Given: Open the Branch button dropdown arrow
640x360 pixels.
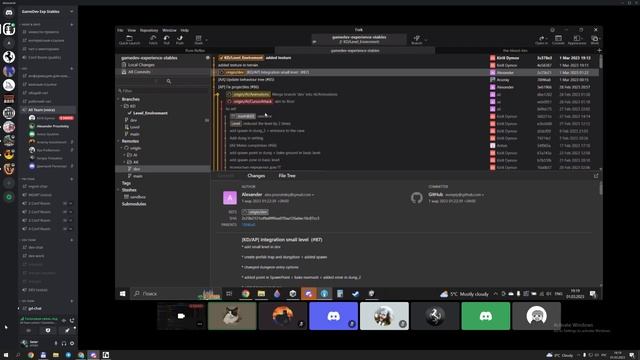Looking at the screenshot, I should click(426, 40).
